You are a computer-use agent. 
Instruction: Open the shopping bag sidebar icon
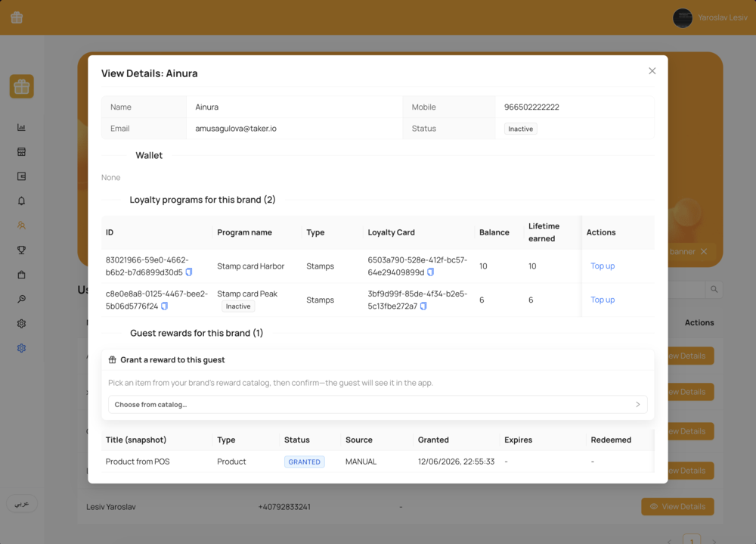pyautogui.click(x=21, y=275)
